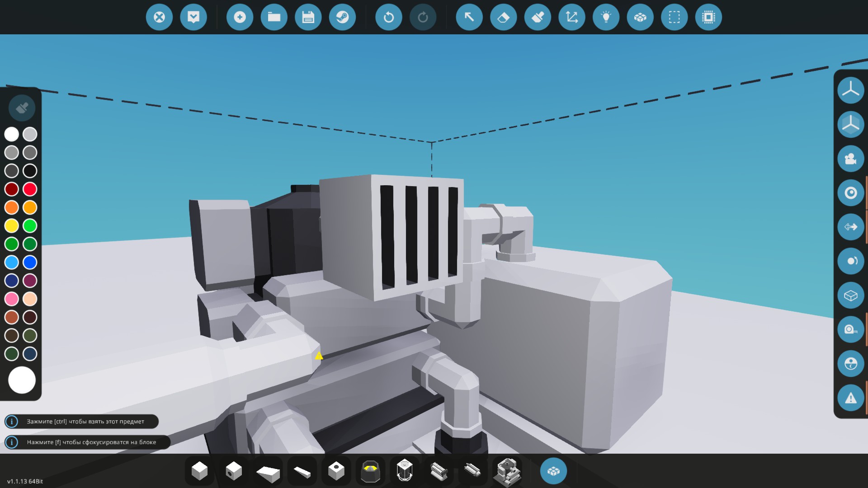
Task: Toggle the mirror arrows icon on right panel
Action: pyautogui.click(x=850, y=227)
